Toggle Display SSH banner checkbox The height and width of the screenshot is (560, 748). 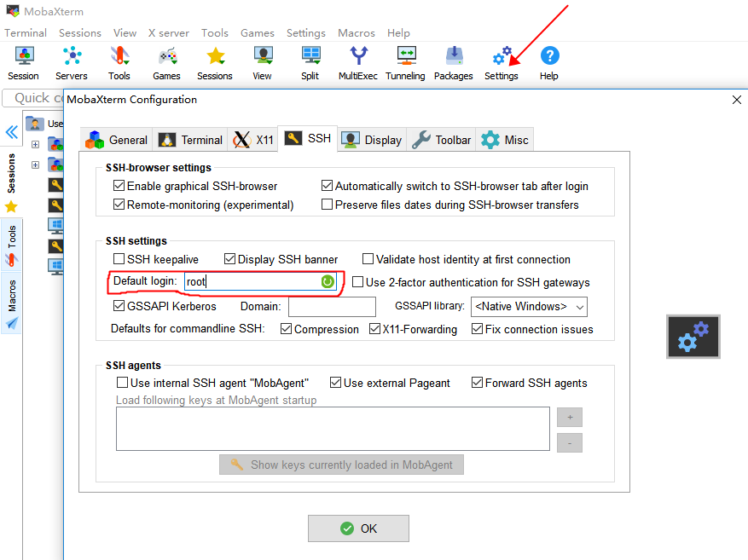229,259
